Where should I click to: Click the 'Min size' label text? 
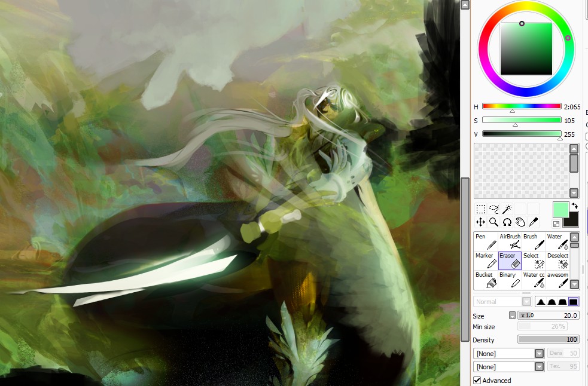[x=483, y=327]
